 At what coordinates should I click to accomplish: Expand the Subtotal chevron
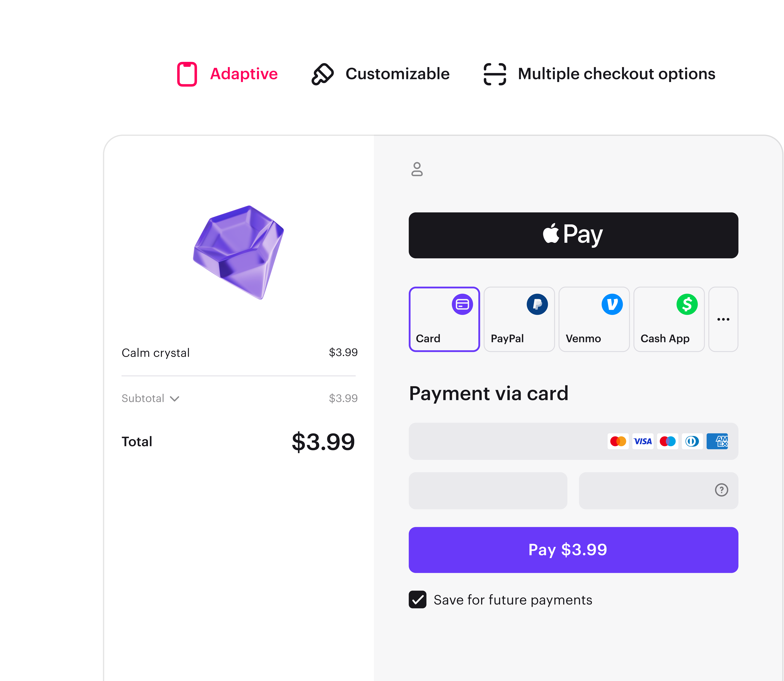coord(174,399)
